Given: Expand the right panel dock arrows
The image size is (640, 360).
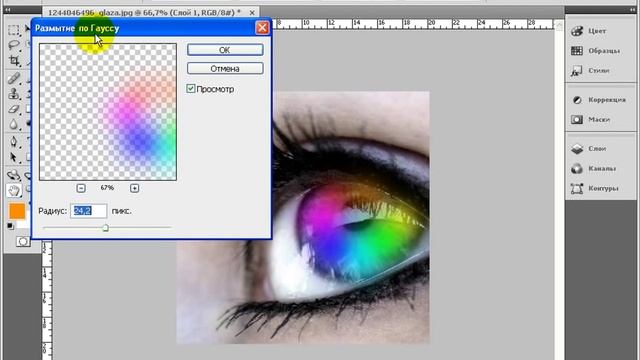Looking at the screenshot, I should [x=632, y=10].
